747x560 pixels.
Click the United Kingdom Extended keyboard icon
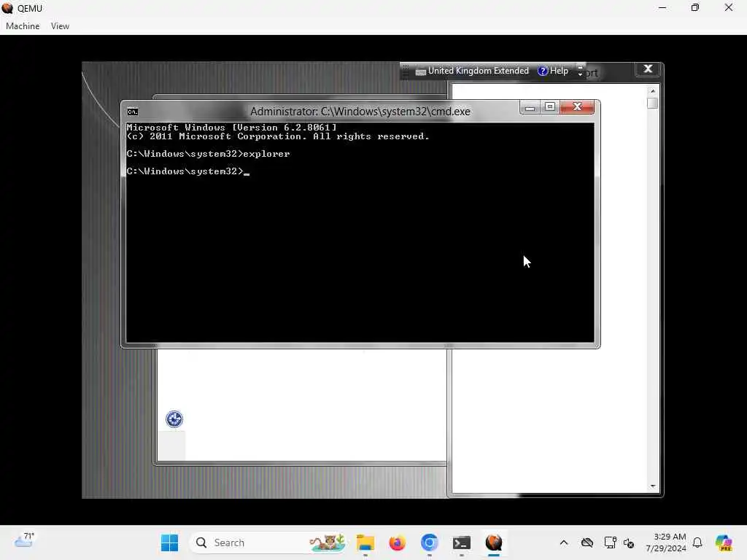420,72
